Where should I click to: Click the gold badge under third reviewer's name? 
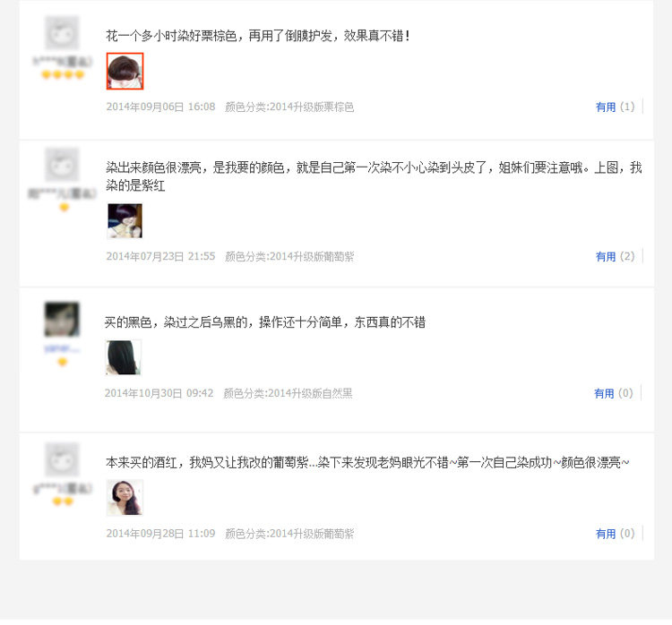(x=63, y=362)
